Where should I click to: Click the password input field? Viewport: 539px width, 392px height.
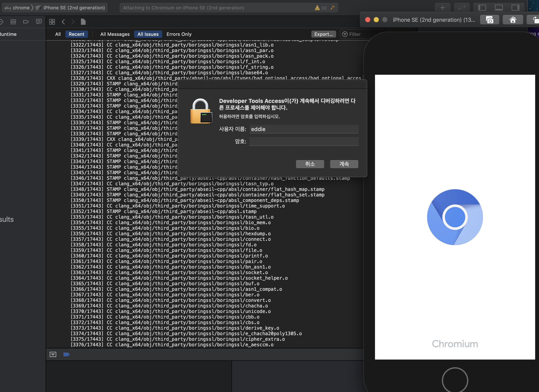[x=304, y=142]
